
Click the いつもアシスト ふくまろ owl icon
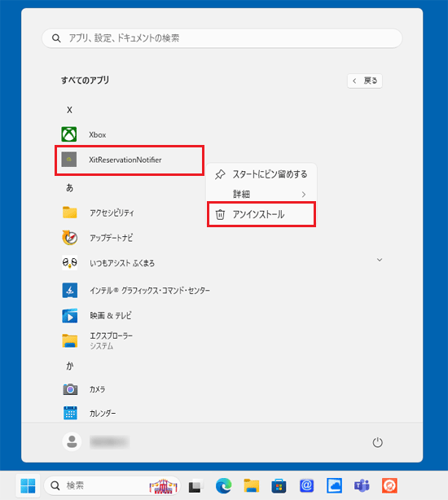click(x=69, y=263)
